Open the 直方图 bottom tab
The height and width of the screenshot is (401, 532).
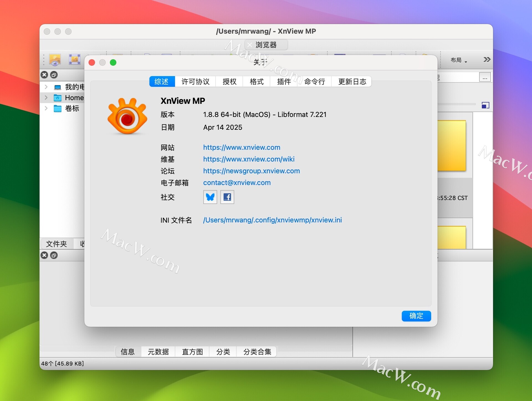(x=192, y=352)
